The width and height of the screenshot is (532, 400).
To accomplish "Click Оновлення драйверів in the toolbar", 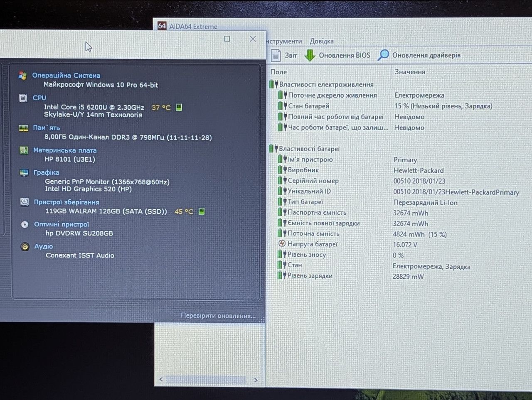I will point(426,55).
